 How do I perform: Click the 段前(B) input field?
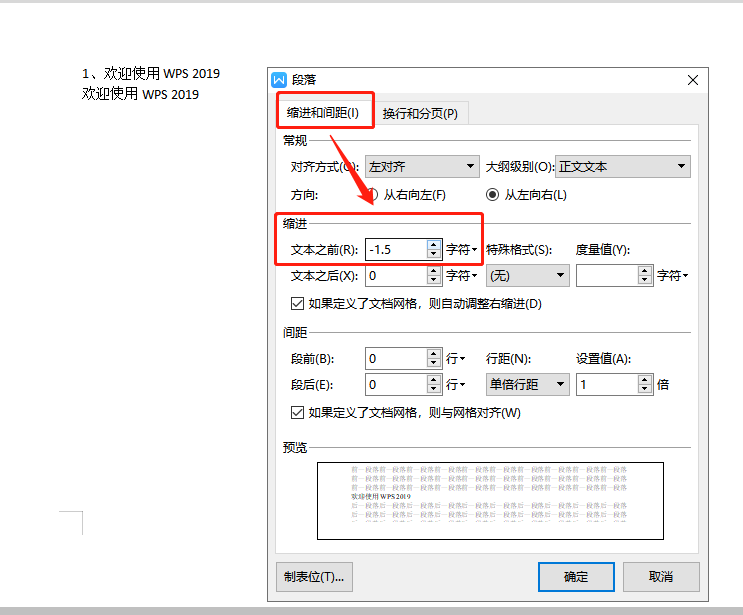click(396, 359)
